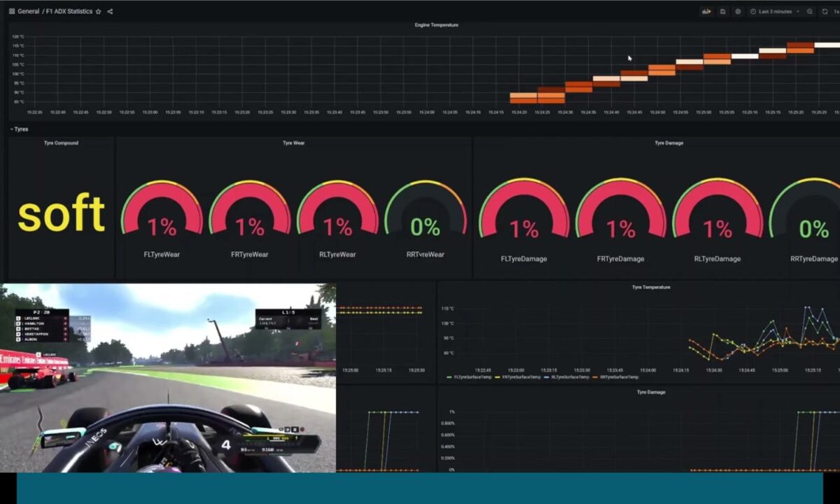Collapse the Tyres row

click(20, 129)
